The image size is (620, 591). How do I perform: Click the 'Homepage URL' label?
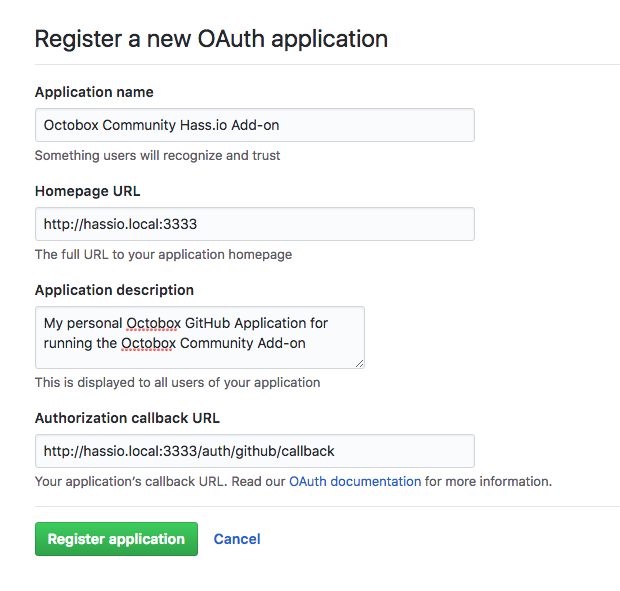(87, 191)
